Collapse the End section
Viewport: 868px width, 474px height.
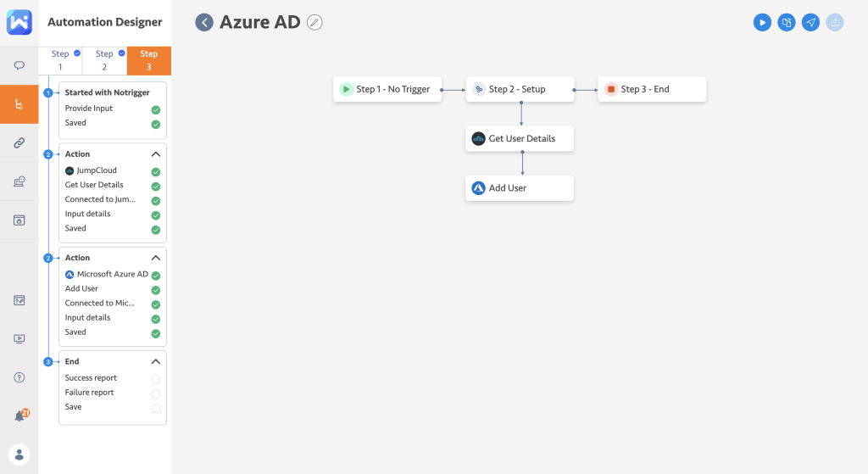coord(156,361)
